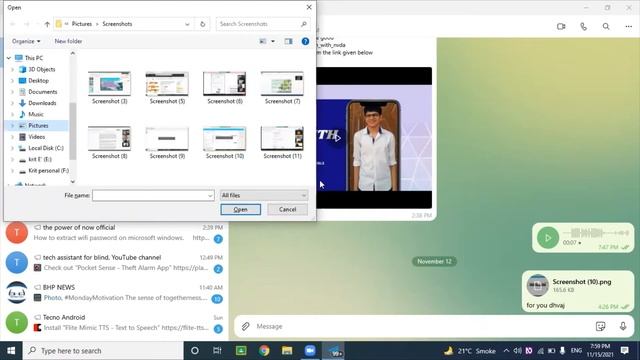Expand the address bar history dropdown

(x=187, y=24)
